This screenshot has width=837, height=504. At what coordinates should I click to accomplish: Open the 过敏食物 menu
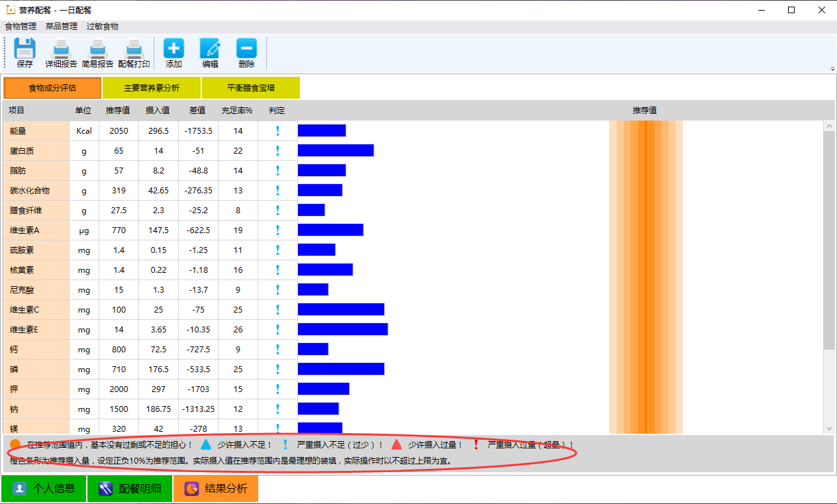pos(103,26)
